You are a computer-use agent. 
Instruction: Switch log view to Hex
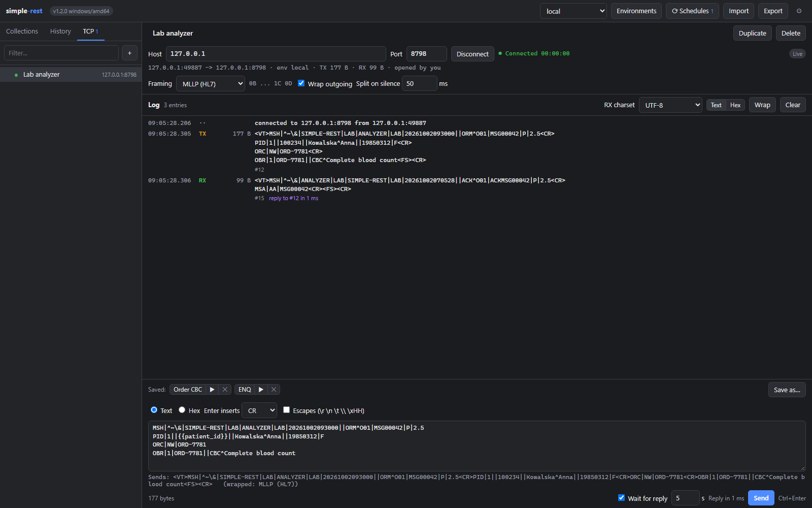pos(735,105)
